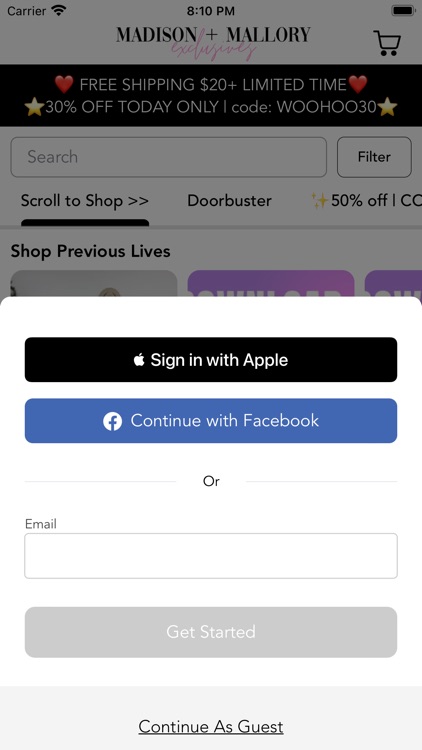
Task: Open the shopping cart icon
Action: click(387, 43)
